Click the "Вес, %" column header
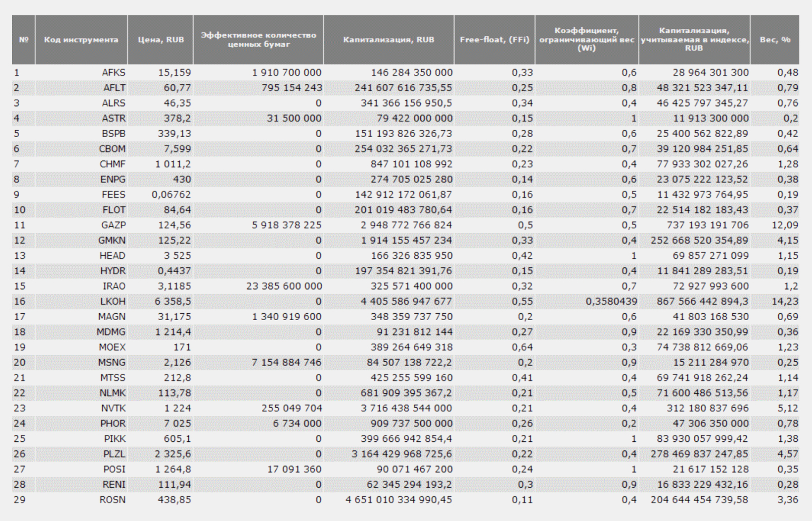 click(x=775, y=40)
